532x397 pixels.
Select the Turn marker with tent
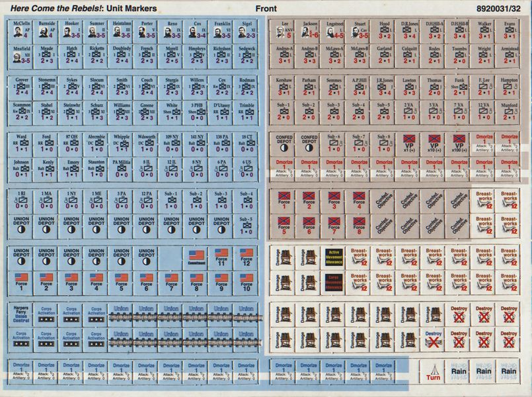[x=434, y=372]
